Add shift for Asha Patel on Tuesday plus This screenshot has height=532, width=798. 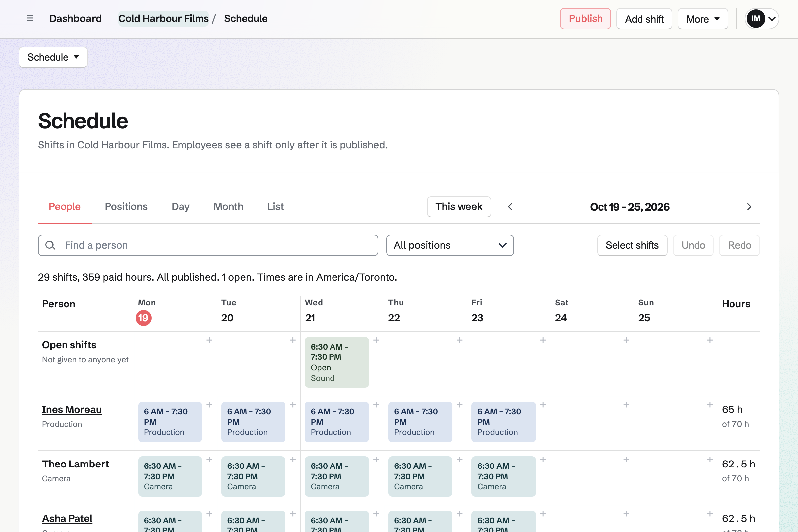point(293,514)
